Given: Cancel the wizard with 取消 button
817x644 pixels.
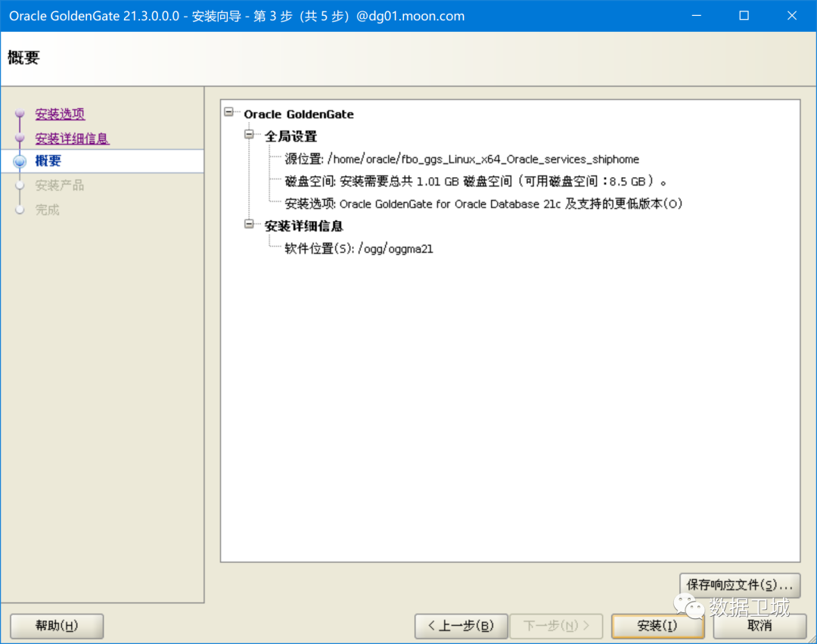Looking at the screenshot, I should click(x=760, y=626).
